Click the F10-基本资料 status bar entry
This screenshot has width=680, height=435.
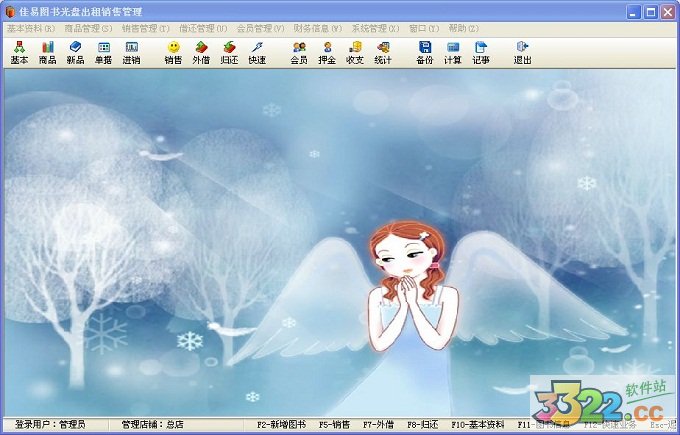[477, 424]
